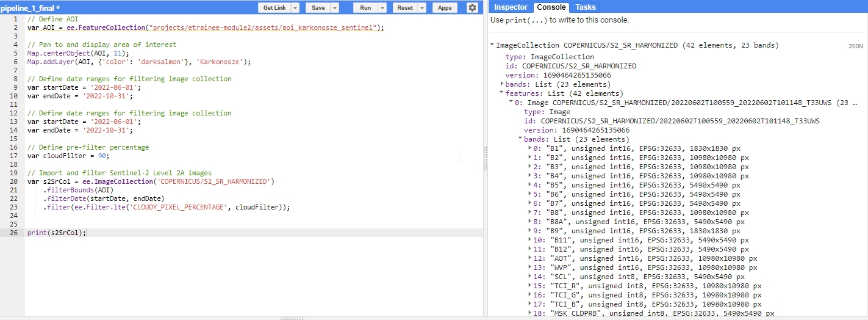The image size is (868, 320).
Task: Click the Get Link button
Action: pyautogui.click(x=274, y=8)
